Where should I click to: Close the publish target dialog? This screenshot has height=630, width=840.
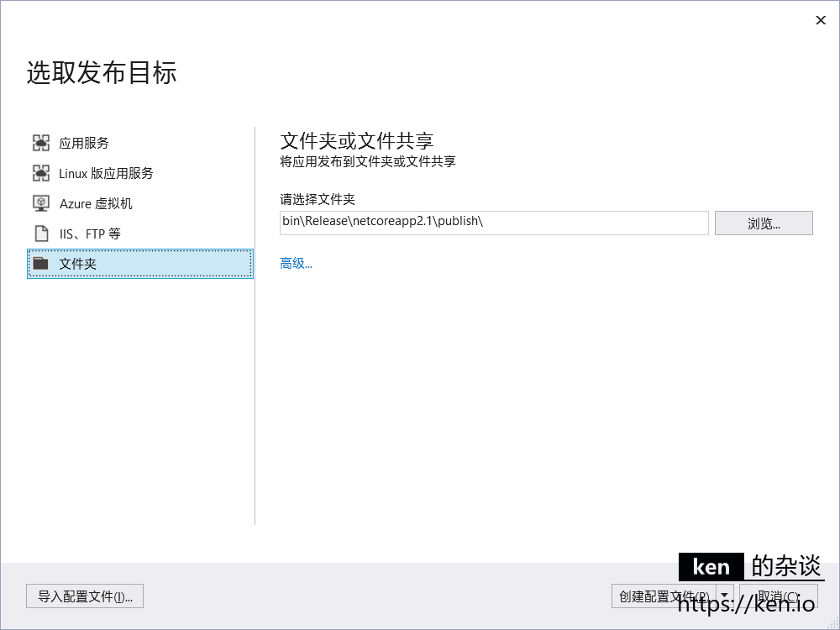(x=820, y=20)
